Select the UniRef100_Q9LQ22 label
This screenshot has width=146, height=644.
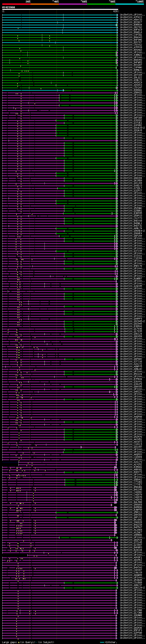pyautogui.click(x=131, y=77)
